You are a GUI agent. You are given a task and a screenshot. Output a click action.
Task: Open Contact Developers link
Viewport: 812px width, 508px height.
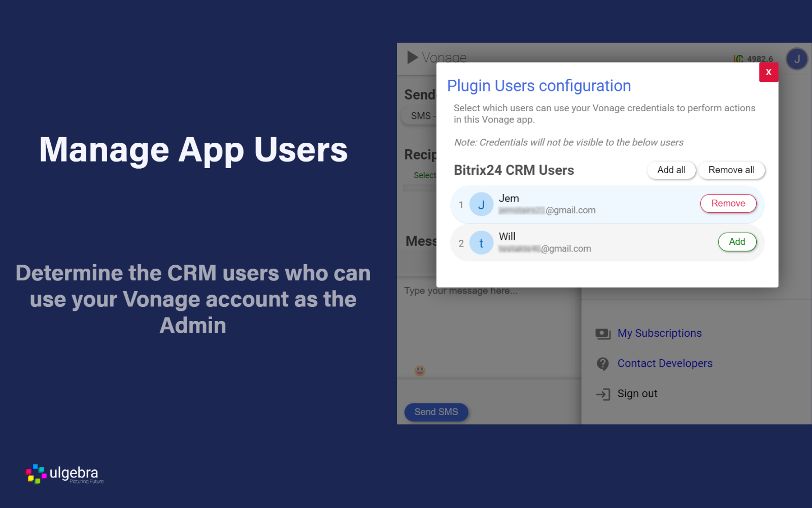pyautogui.click(x=664, y=363)
